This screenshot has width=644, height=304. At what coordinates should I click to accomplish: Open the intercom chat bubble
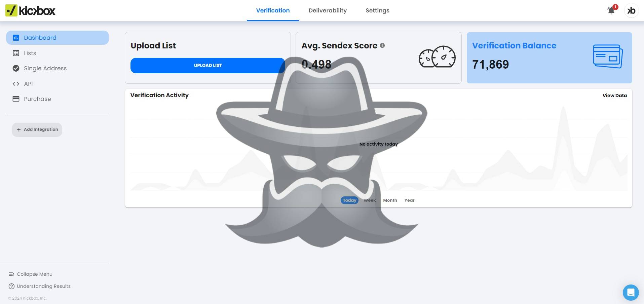point(631,292)
